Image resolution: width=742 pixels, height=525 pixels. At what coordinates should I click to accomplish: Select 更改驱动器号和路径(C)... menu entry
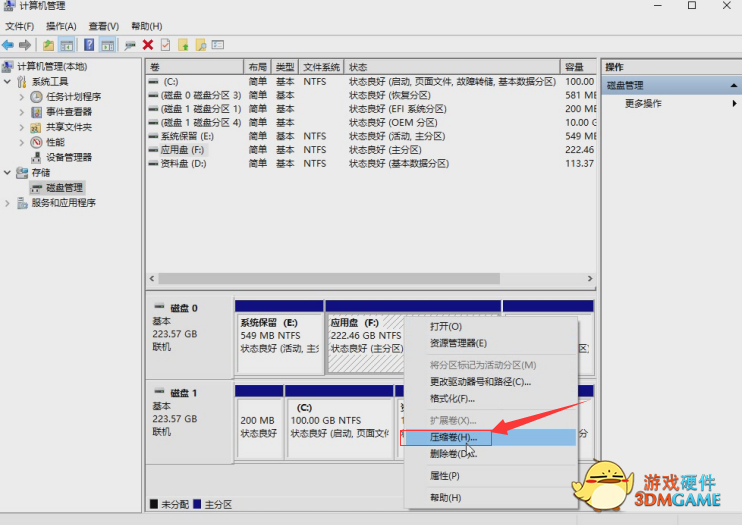tap(490, 382)
